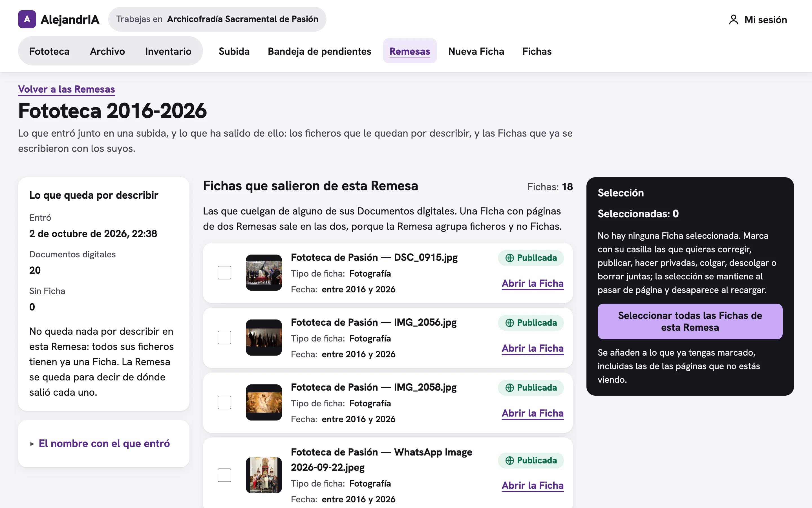Image resolution: width=812 pixels, height=508 pixels.
Task: Open the Nueva Ficha page
Action: 476,51
